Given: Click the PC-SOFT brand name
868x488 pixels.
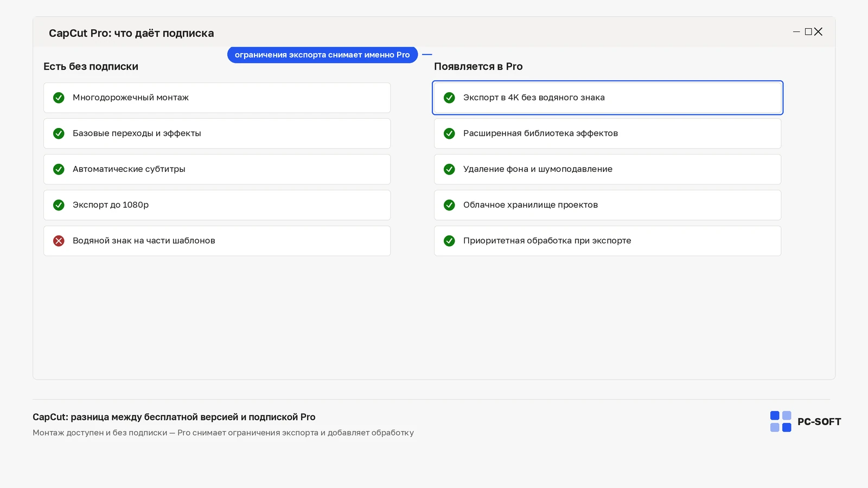Looking at the screenshot, I should (819, 422).
